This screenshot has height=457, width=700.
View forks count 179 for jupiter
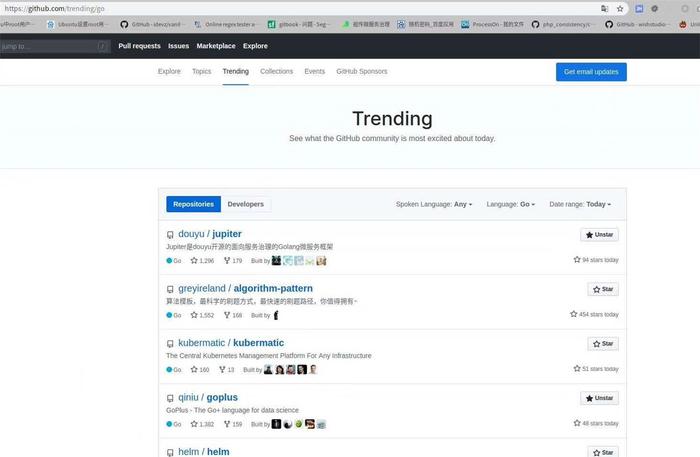click(x=233, y=261)
